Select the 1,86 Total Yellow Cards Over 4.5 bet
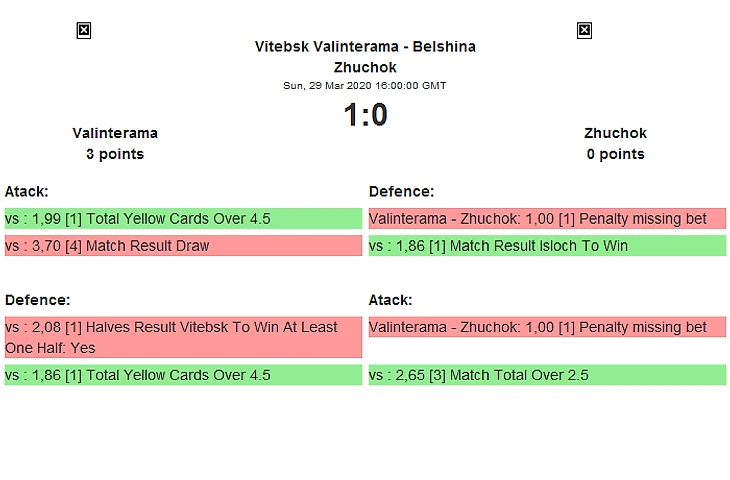This screenshot has height=480, width=730. coord(183,375)
